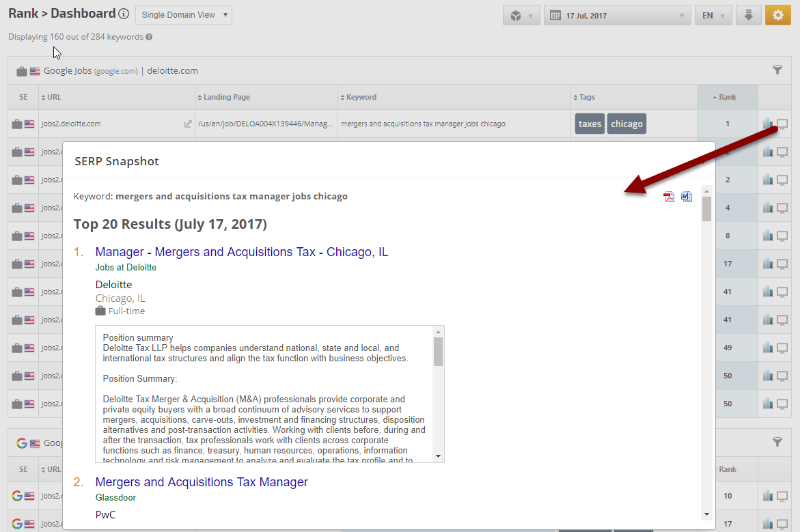This screenshot has width=800, height=532.
Task: Export SERP snapshot as Word document
Action: click(x=687, y=197)
